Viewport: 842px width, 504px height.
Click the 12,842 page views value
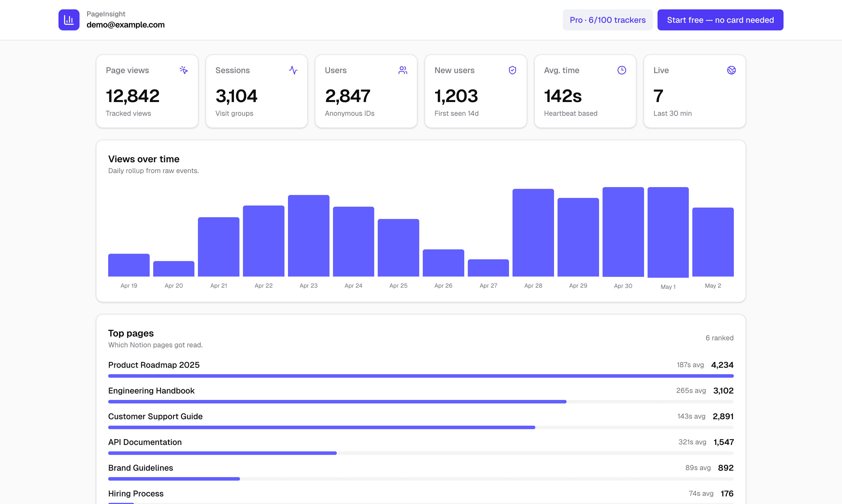132,96
